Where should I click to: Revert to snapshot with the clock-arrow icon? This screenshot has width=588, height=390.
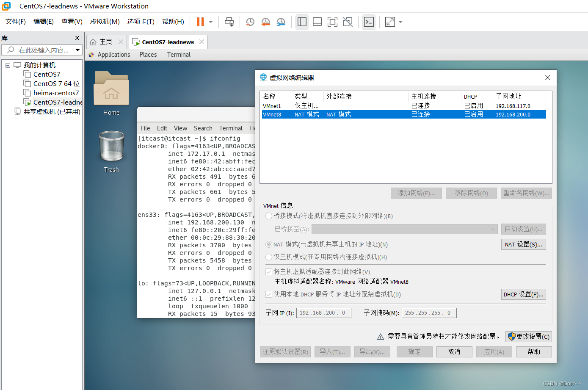(265, 22)
